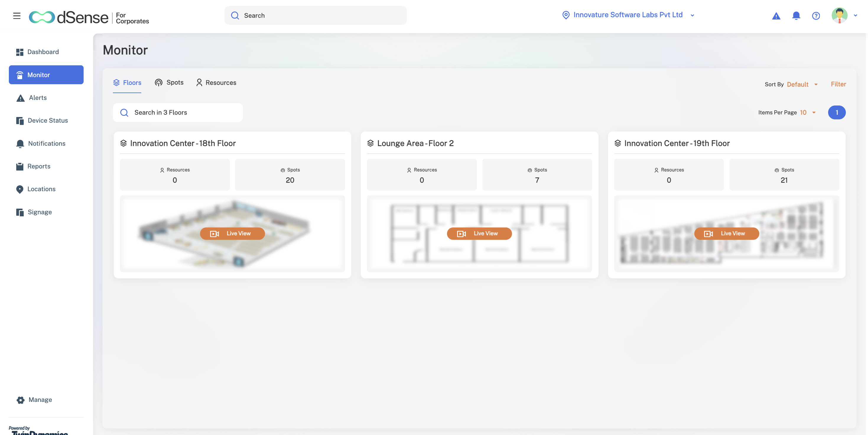Click the magnifier icon in Floors search
Viewport: 868px width, 435px height.
(x=124, y=113)
